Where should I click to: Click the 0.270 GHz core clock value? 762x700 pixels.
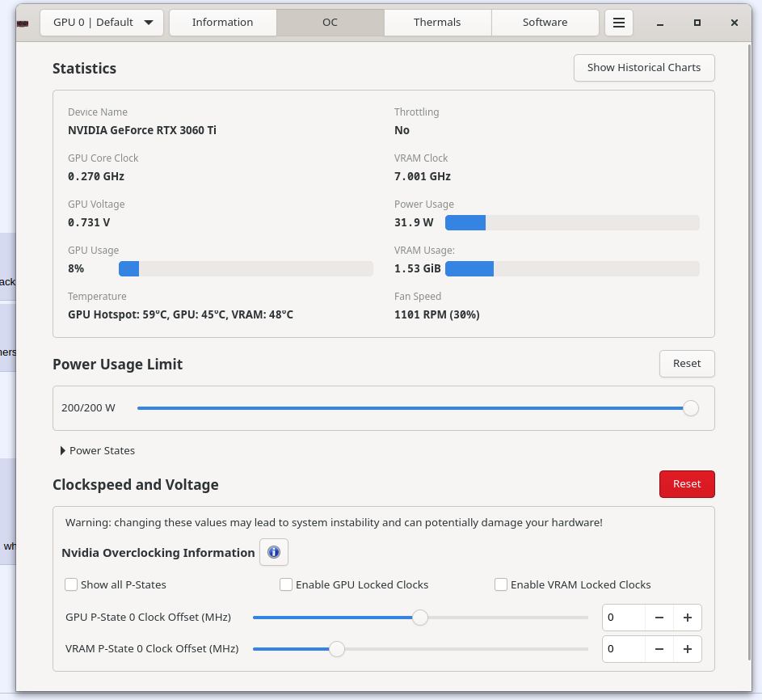tap(96, 176)
